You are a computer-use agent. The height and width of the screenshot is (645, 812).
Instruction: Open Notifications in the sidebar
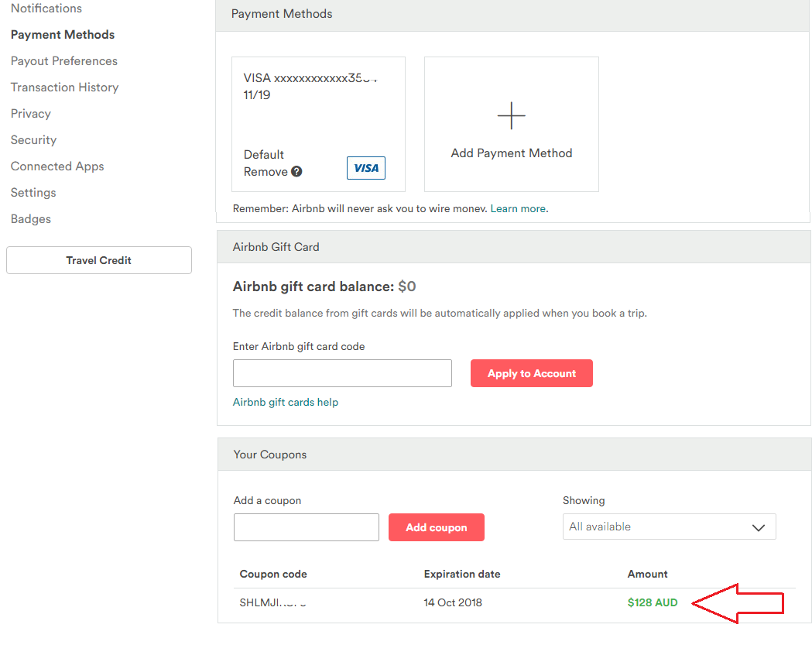tap(46, 9)
